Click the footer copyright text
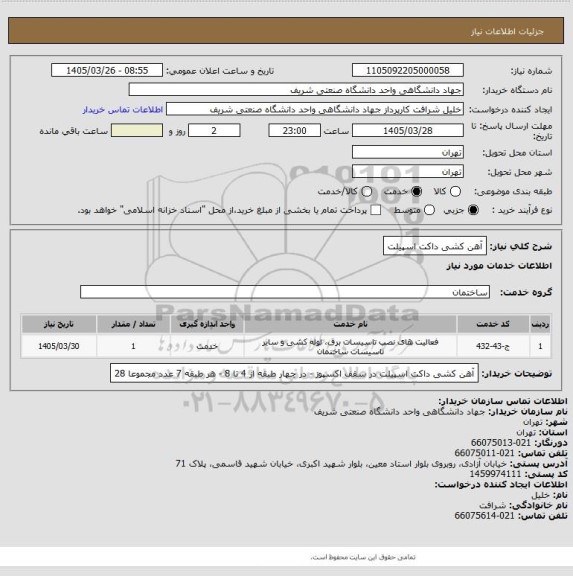573x576 pixels. (x=363, y=557)
